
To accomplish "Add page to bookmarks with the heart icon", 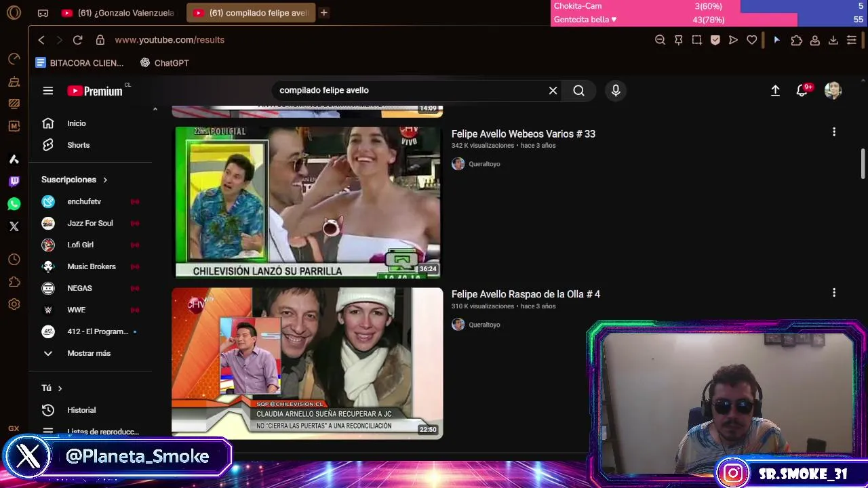I will (x=751, y=40).
